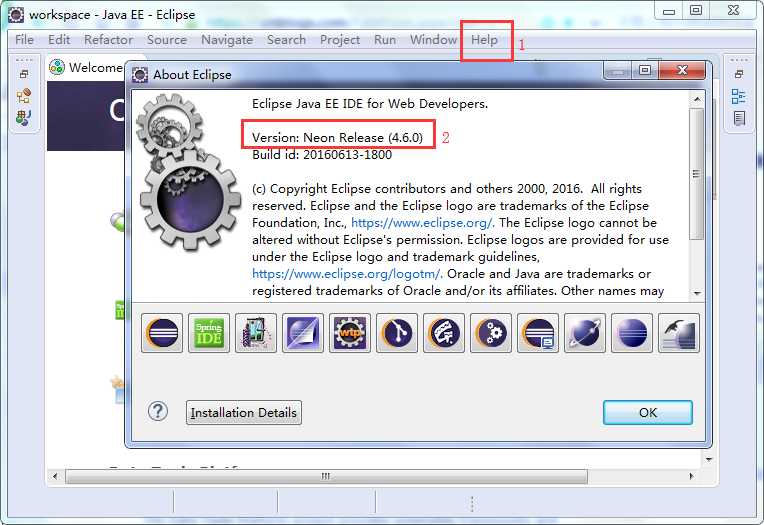764x525 pixels.
Task: Open the Navigate menu
Action: [x=227, y=40]
